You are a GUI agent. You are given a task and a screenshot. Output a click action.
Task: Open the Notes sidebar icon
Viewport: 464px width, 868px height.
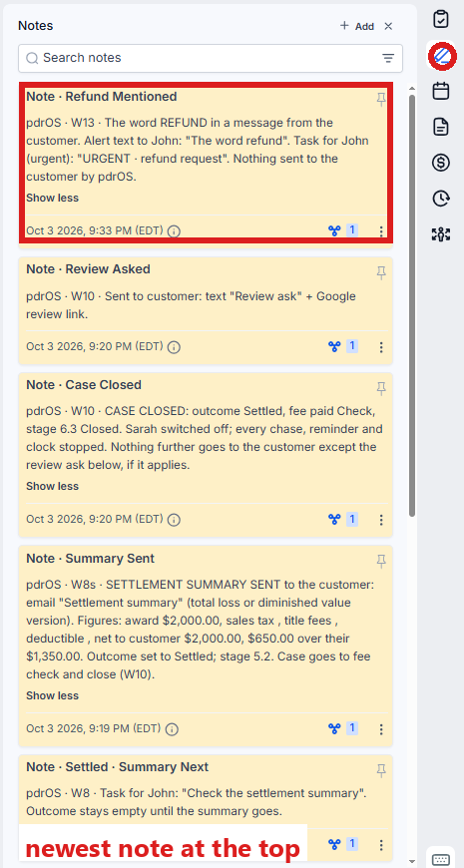coord(441,55)
